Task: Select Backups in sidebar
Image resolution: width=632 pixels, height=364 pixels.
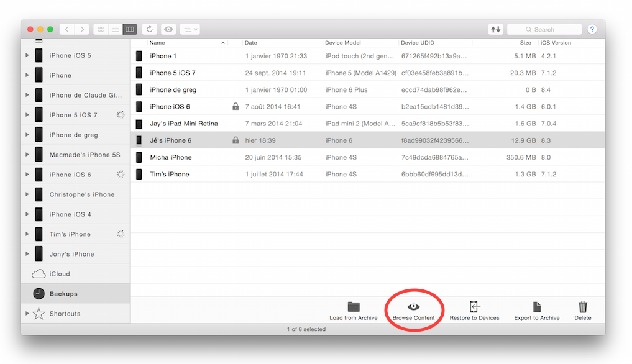Action: tap(76, 293)
